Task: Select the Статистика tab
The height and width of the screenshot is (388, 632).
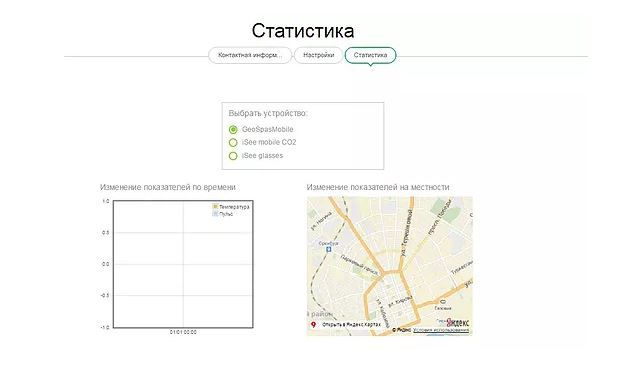Action: click(370, 55)
